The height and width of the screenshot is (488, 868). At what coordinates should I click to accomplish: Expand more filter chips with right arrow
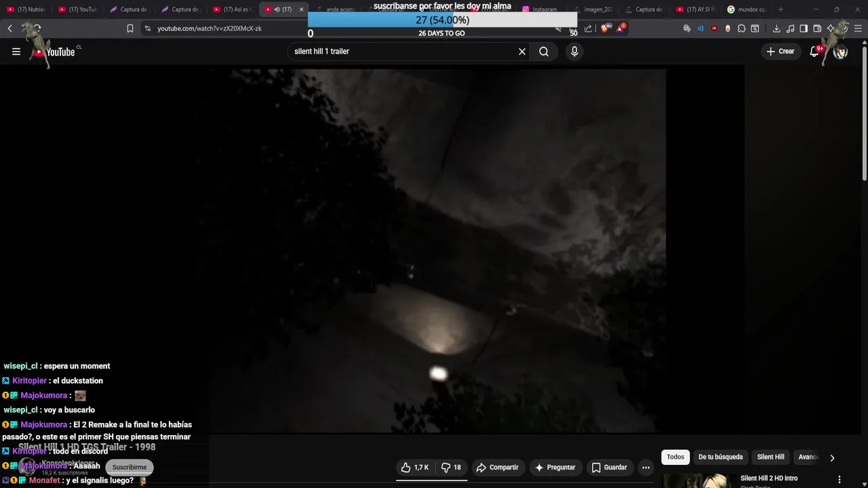click(832, 457)
